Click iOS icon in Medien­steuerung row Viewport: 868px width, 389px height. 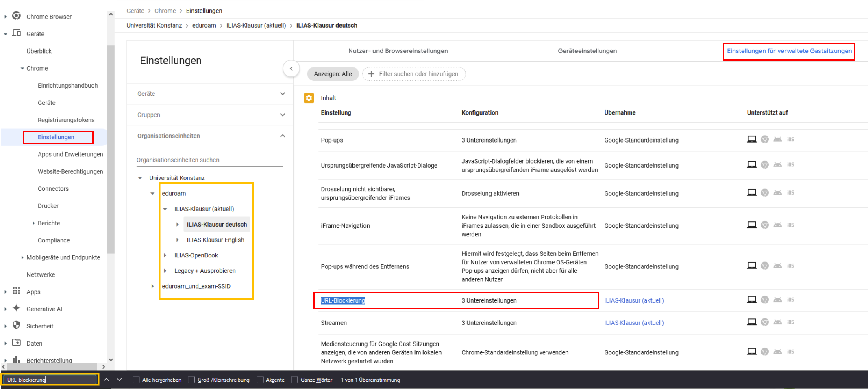(x=790, y=352)
